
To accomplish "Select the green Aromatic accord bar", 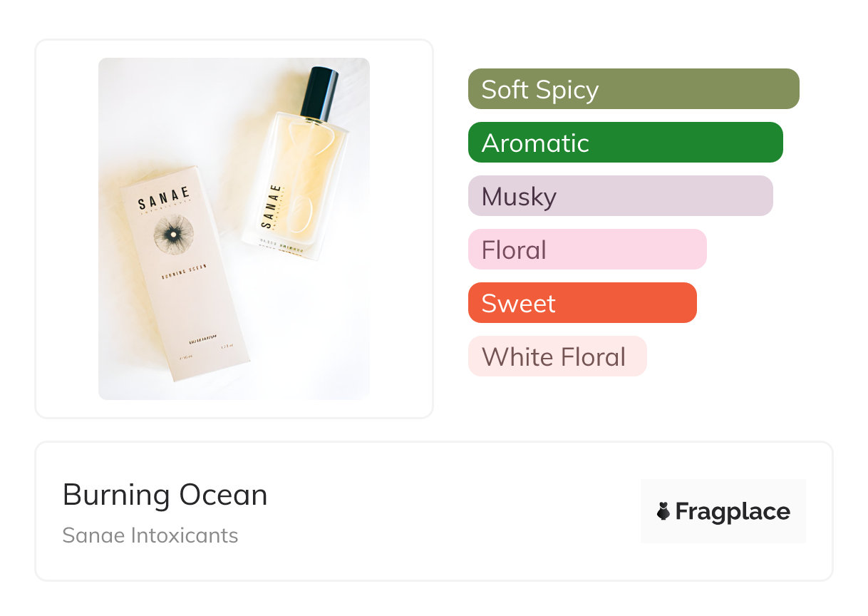I will [625, 143].
